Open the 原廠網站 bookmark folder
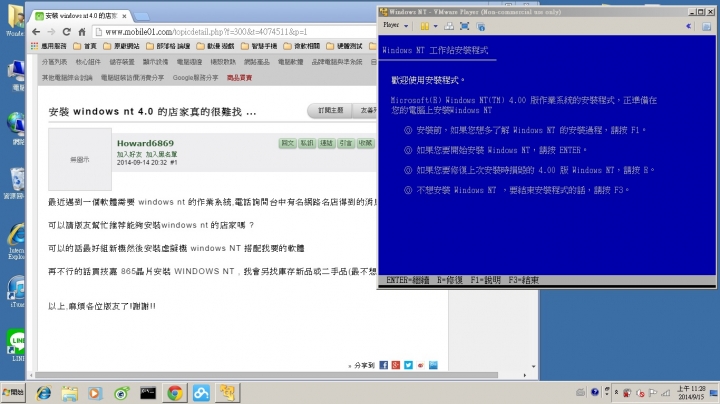The height and width of the screenshot is (404, 720). [x=122, y=46]
